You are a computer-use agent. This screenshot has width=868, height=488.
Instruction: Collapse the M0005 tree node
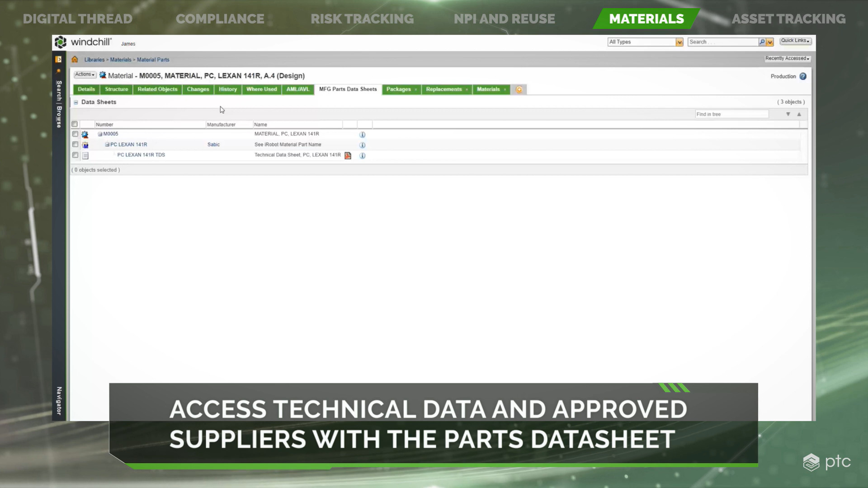[x=100, y=134]
